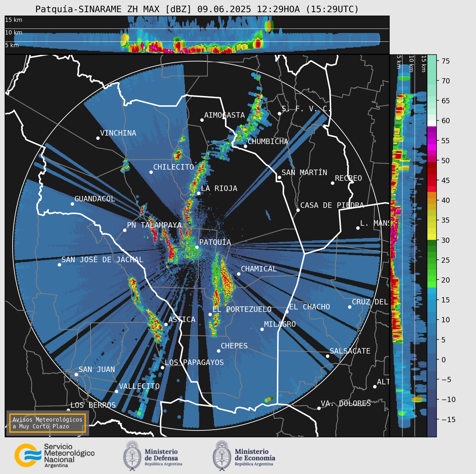Click the CHEPES city marker dot
This screenshot has height=474, width=476.
click(219, 351)
